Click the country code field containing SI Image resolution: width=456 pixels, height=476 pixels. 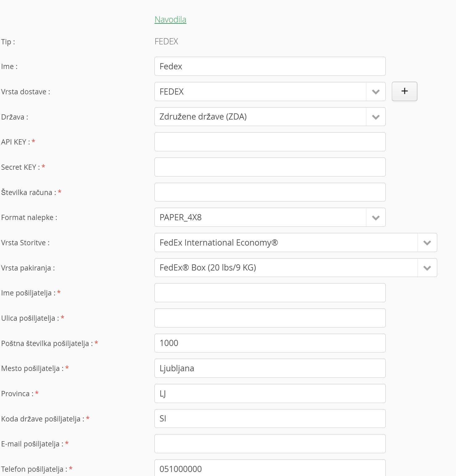coord(270,419)
